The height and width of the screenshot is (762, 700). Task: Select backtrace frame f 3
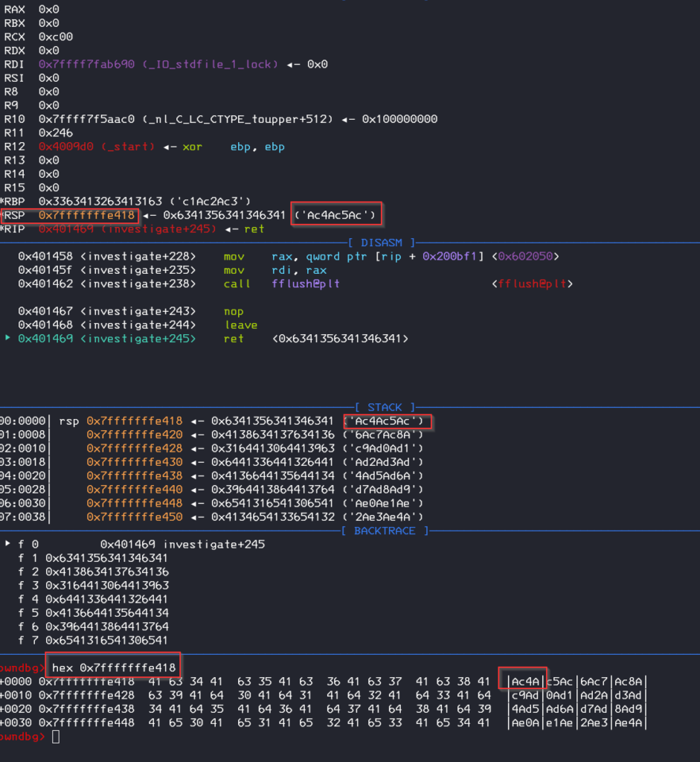97,585
